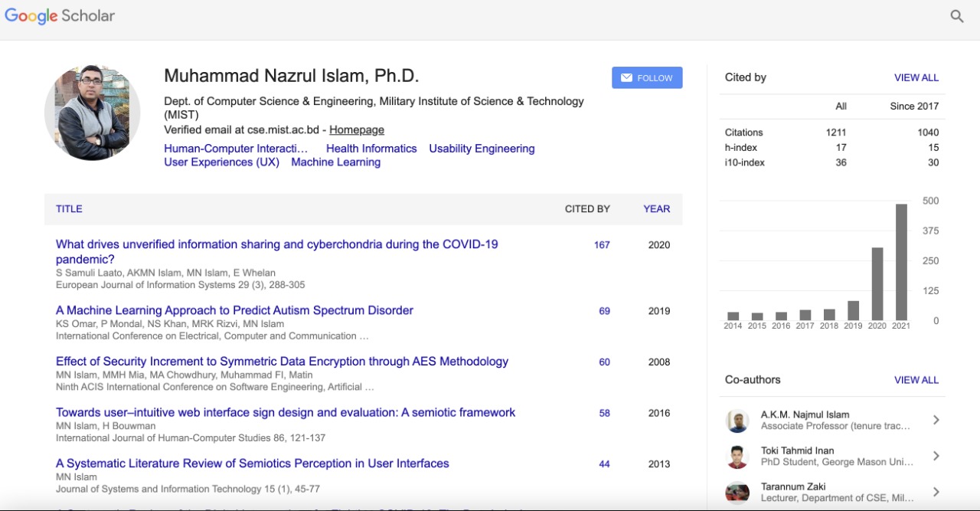Click A.K.M. Najmul Islam's avatar
980x511 pixels.
pos(737,421)
